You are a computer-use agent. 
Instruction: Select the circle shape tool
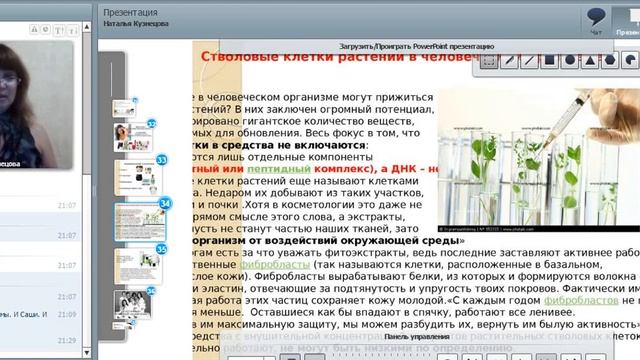click(570, 60)
